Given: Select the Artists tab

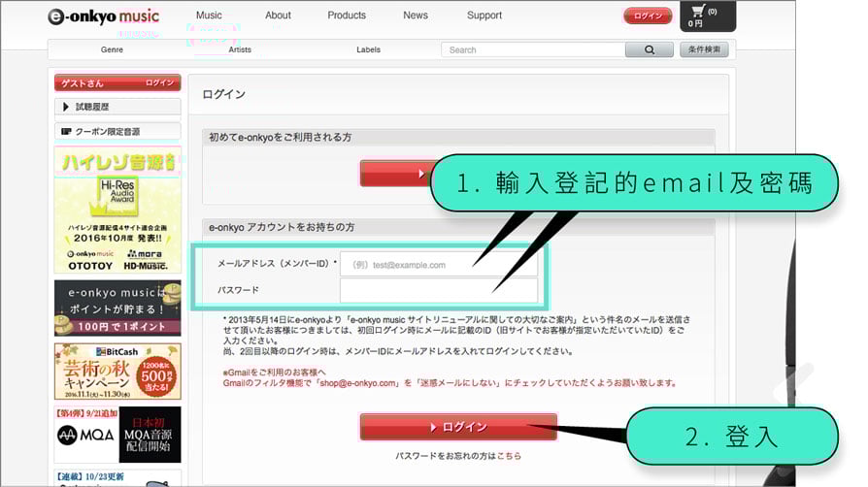Looking at the screenshot, I should (240, 49).
